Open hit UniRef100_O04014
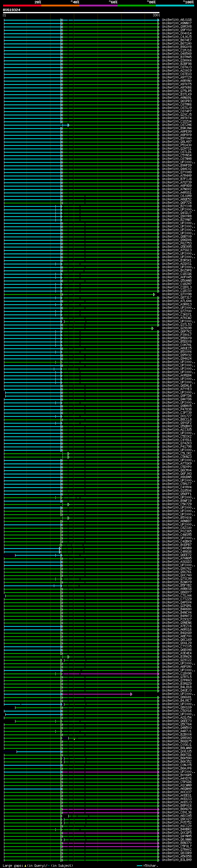 (177, 33)
